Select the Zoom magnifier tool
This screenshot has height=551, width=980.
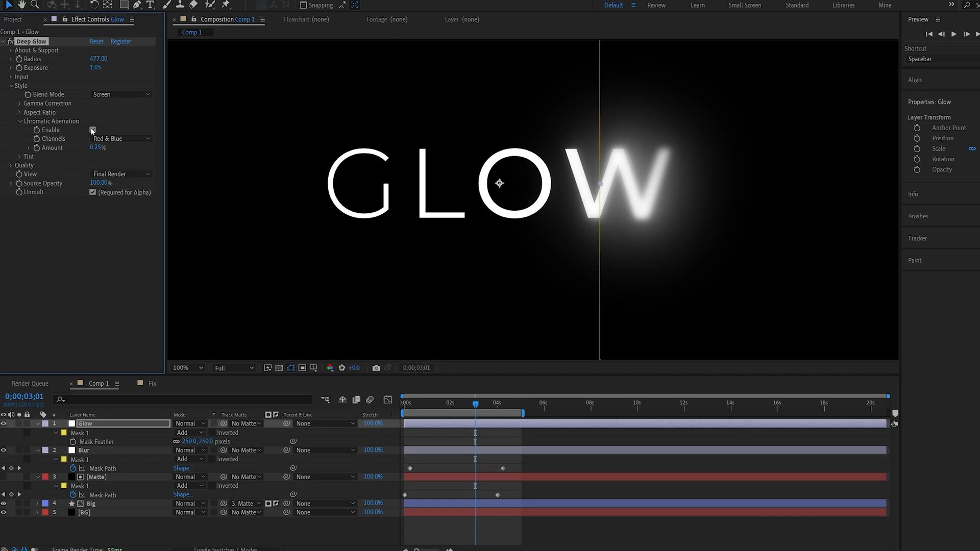pyautogui.click(x=35, y=5)
